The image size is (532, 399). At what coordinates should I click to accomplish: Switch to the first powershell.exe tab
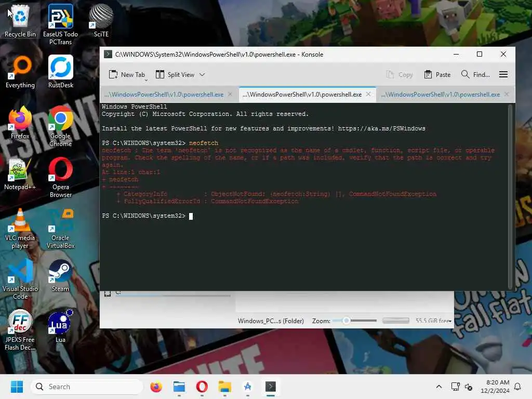pos(164,95)
